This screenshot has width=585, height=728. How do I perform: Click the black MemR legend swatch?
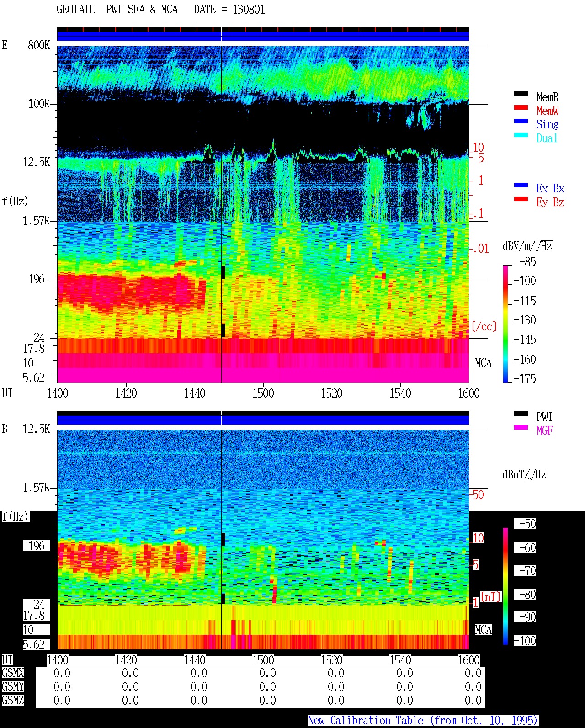(521, 94)
